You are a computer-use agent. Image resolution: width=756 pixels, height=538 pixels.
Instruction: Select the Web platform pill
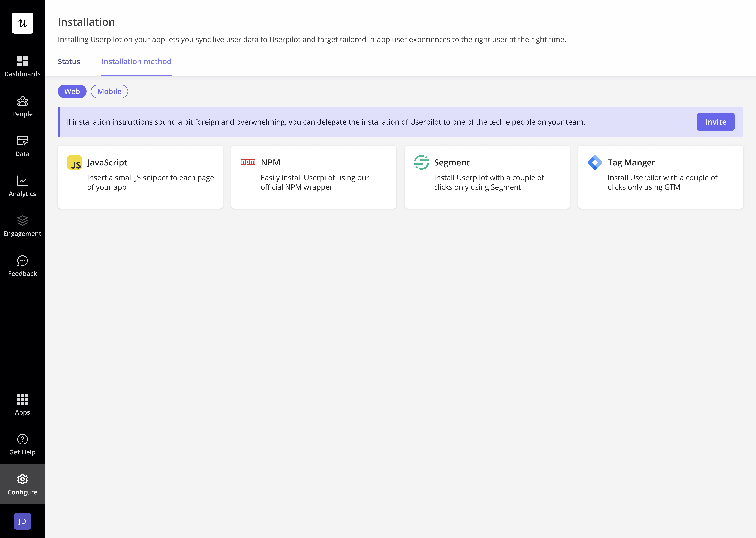pyautogui.click(x=72, y=91)
